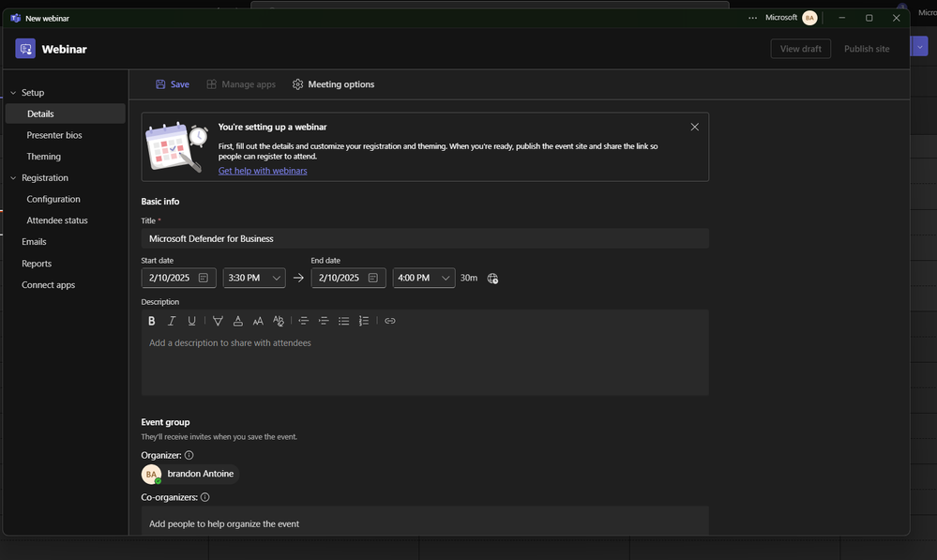Click the 30m duration text
The image size is (937, 560).
click(469, 278)
